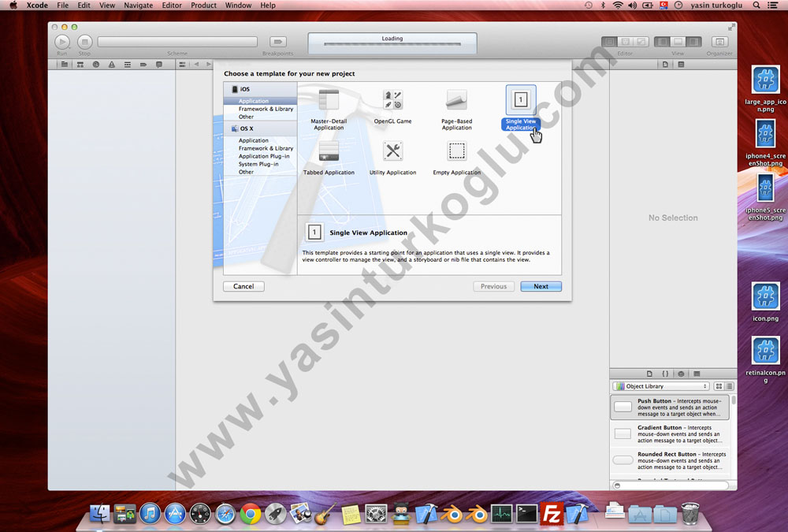
Task: Switch to the Assistant editor
Action: click(x=626, y=42)
